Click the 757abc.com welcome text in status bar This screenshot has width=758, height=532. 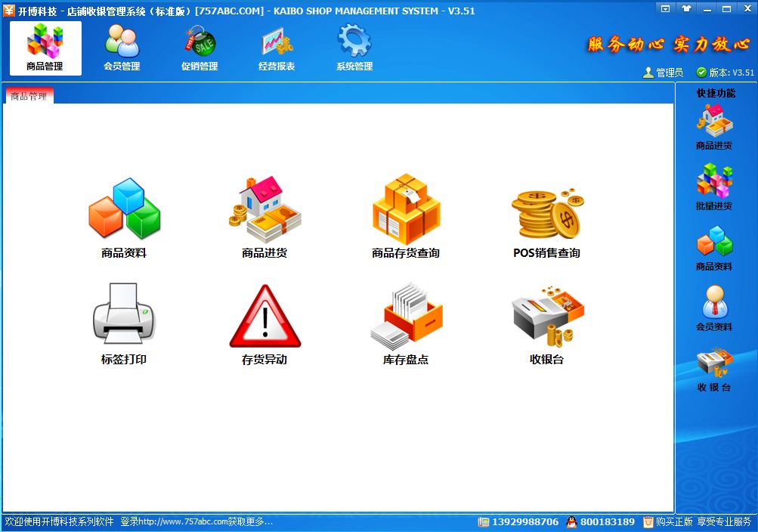click(x=139, y=522)
